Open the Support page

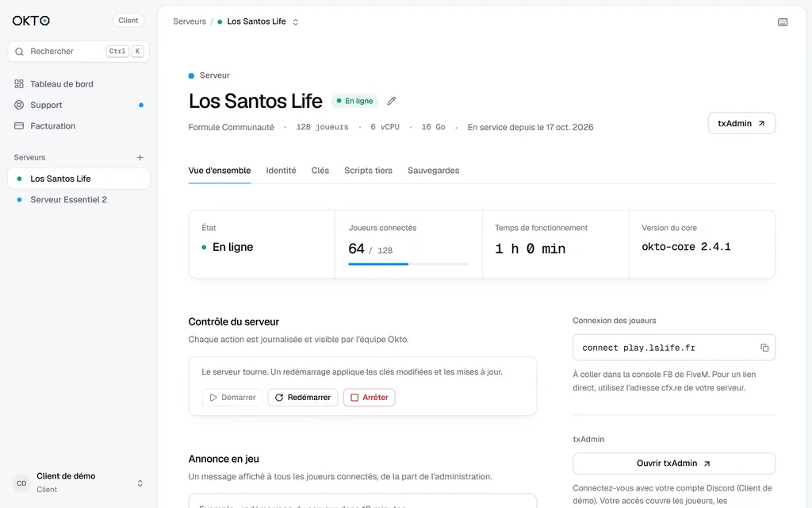click(79, 105)
